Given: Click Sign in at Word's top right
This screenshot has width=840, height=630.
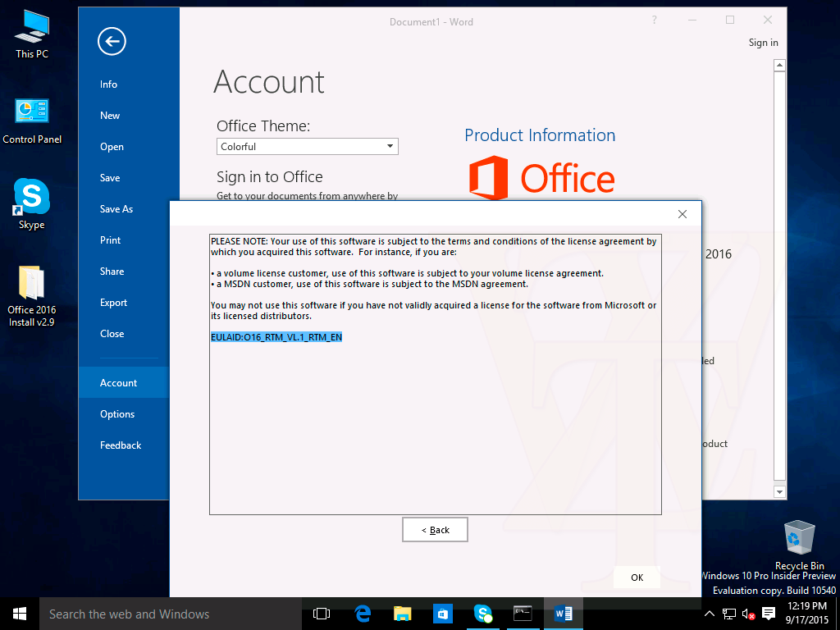Looking at the screenshot, I should tap(763, 43).
